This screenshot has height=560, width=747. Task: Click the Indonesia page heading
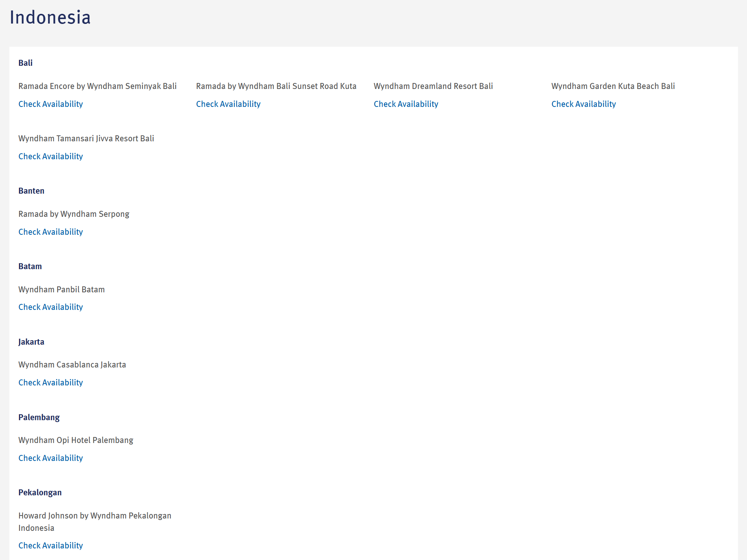tap(50, 18)
